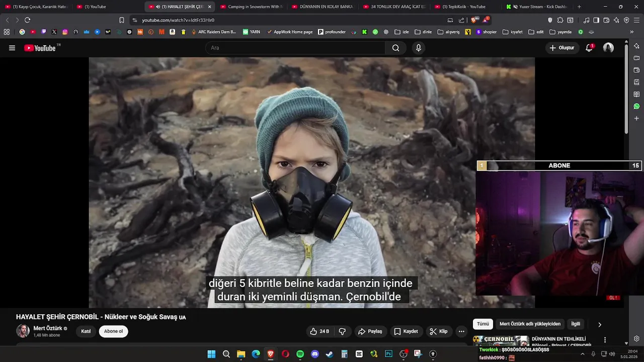Open the browser apps grid icon

click(7, 32)
